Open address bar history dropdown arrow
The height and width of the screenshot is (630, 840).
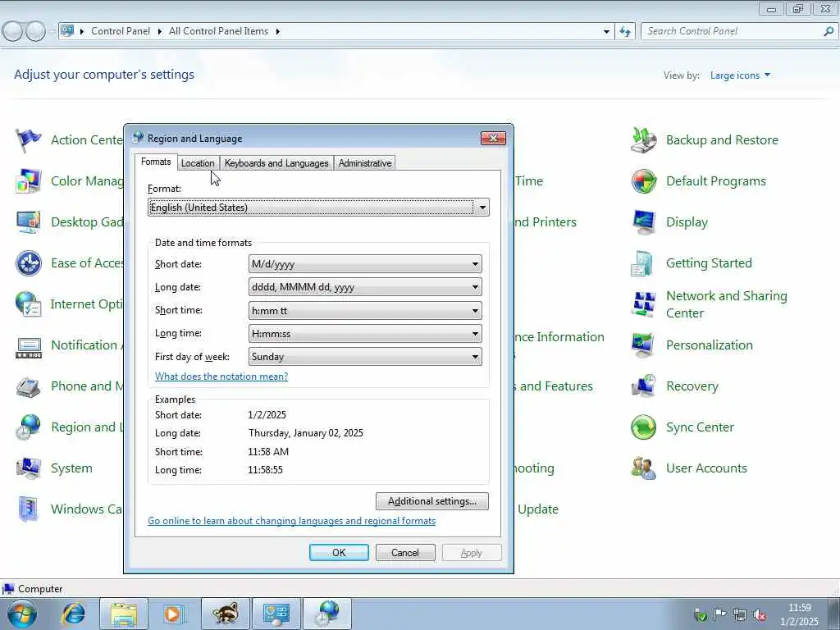pyautogui.click(x=606, y=32)
